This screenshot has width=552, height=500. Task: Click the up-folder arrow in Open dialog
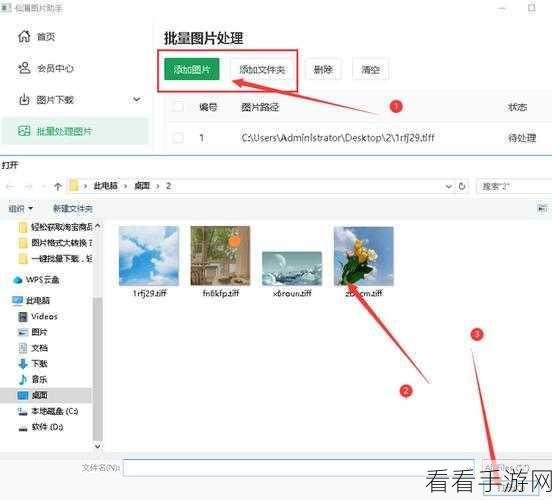point(58,186)
